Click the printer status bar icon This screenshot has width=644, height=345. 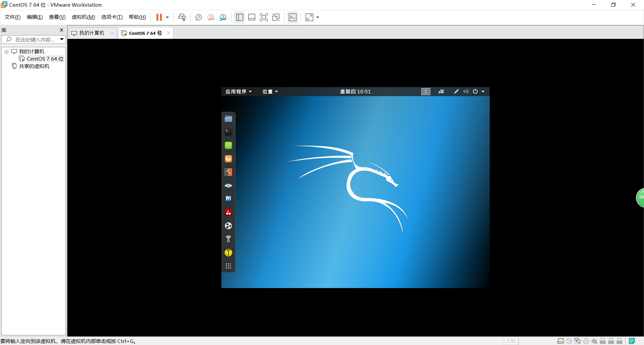586,341
